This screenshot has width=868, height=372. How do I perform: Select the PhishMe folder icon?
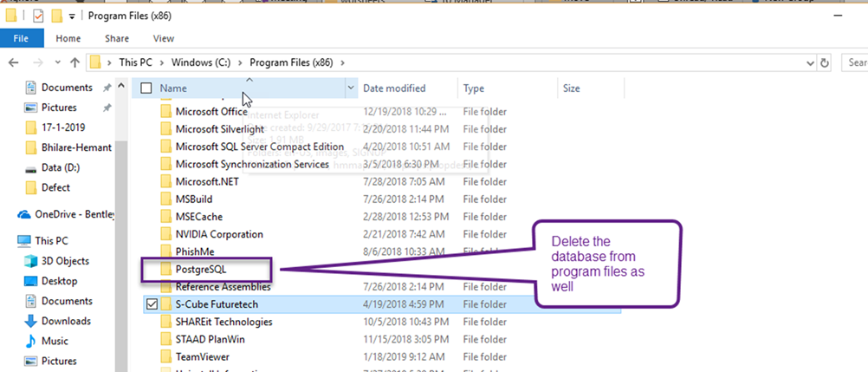pyautogui.click(x=166, y=251)
